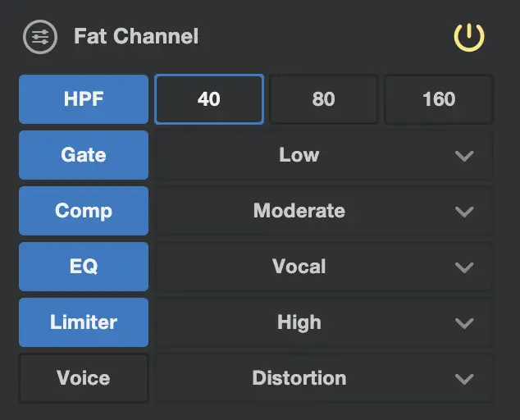
Task: Toggle the Comp compressor button
Action: pyautogui.click(x=84, y=211)
